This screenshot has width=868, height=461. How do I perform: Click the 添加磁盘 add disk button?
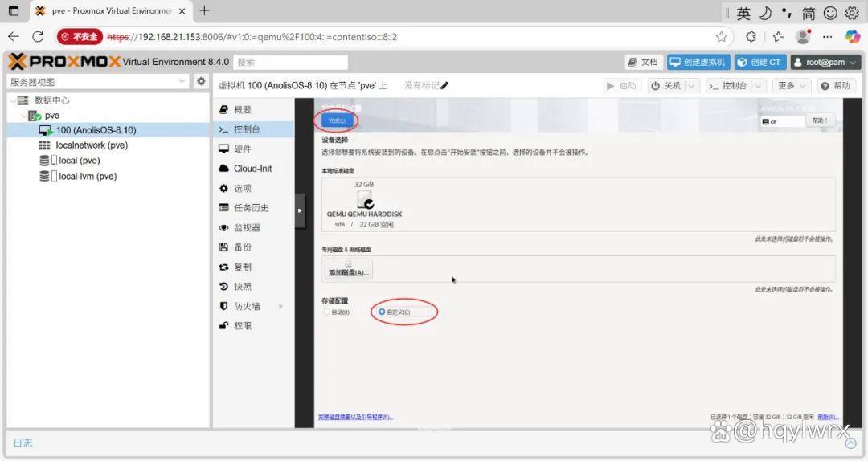pos(348,270)
